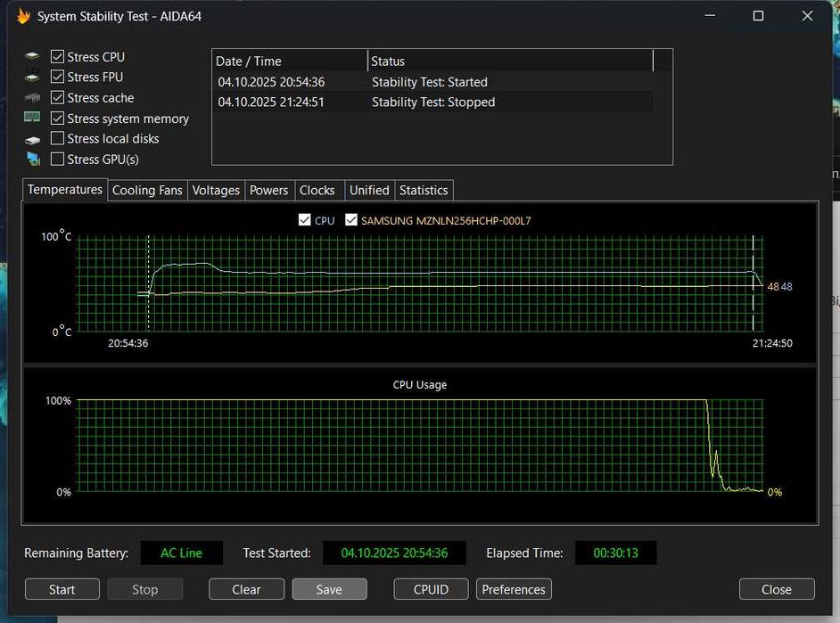Save the test results
Viewport: 840px width, 623px height.
click(x=329, y=589)
